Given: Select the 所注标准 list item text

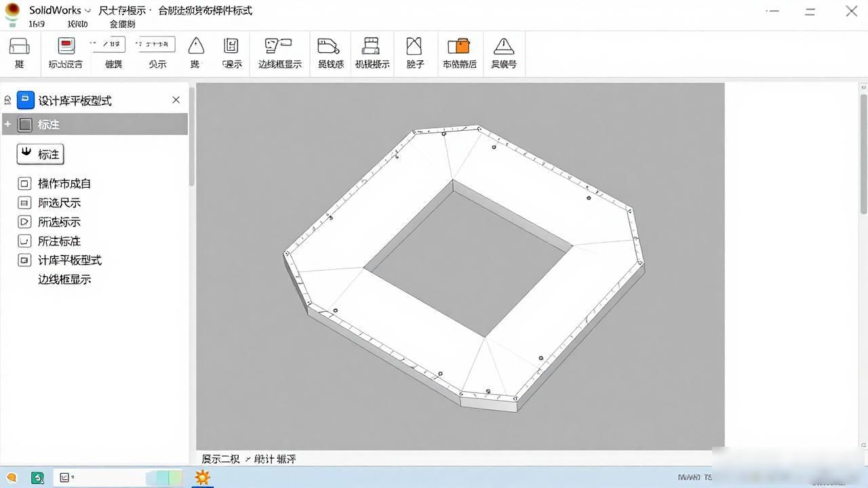Looking at the screenshot, I should (x=60, y=241).
